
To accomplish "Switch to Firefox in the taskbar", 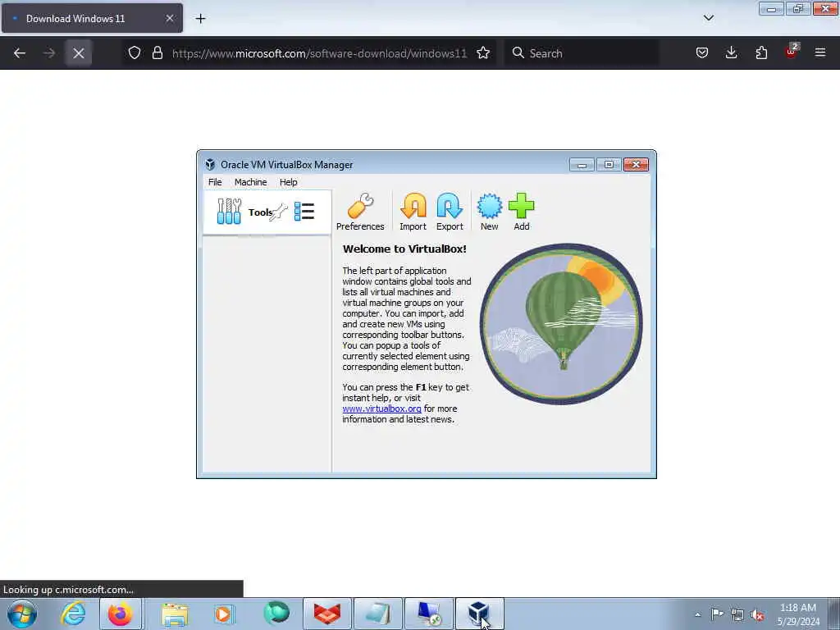I will pos(120,614).
